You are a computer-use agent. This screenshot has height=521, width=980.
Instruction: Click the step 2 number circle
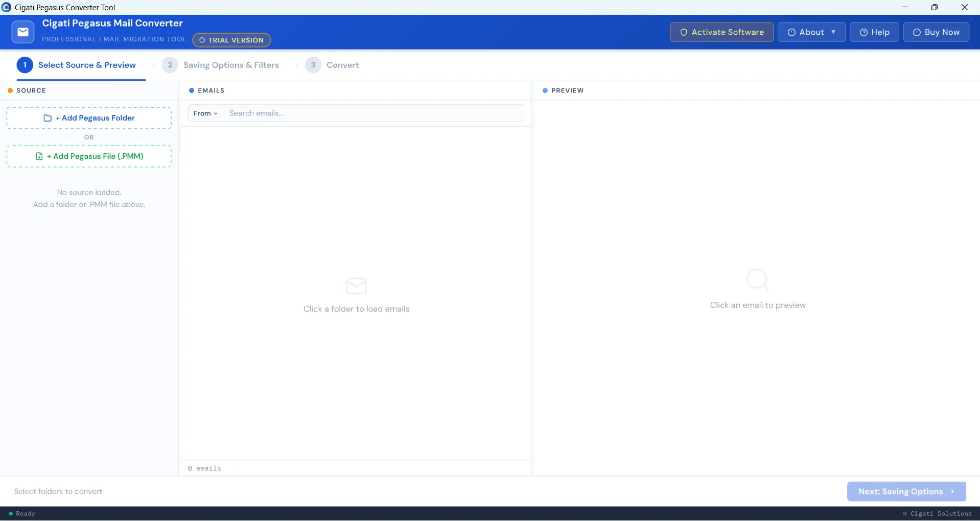(x=170, y=65)
